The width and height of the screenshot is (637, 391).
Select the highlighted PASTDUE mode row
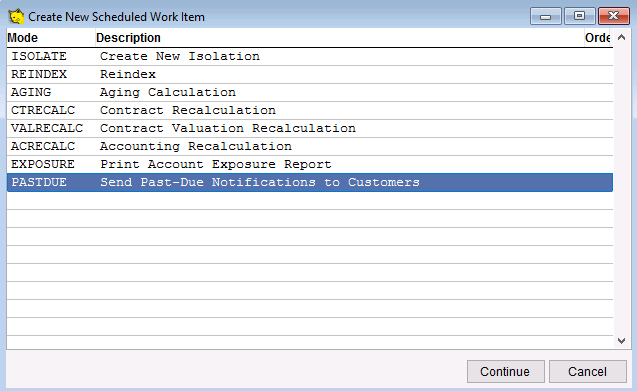coord(310,182)
